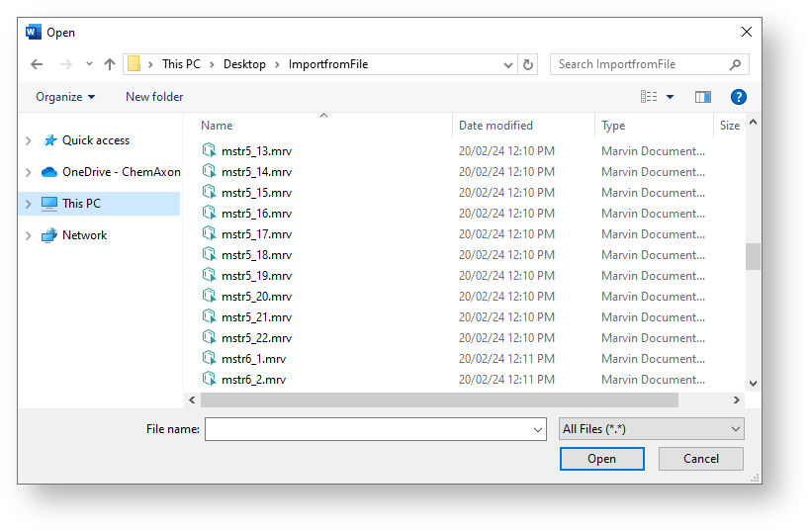Click the Back navigation arrow
Screen dimensions: 810x532
pyautogui.click(x=37, y=64)
